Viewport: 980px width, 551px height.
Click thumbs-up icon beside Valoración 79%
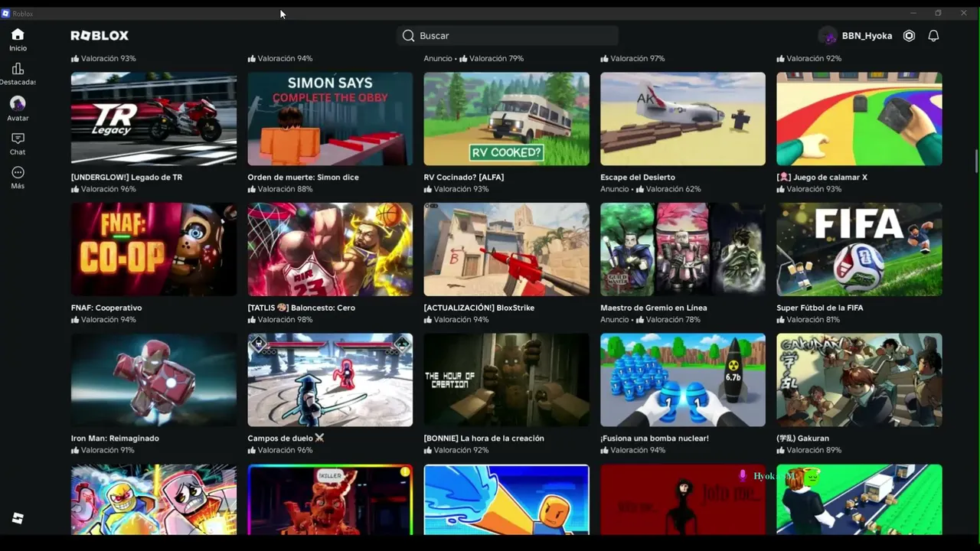click(464, 58)
